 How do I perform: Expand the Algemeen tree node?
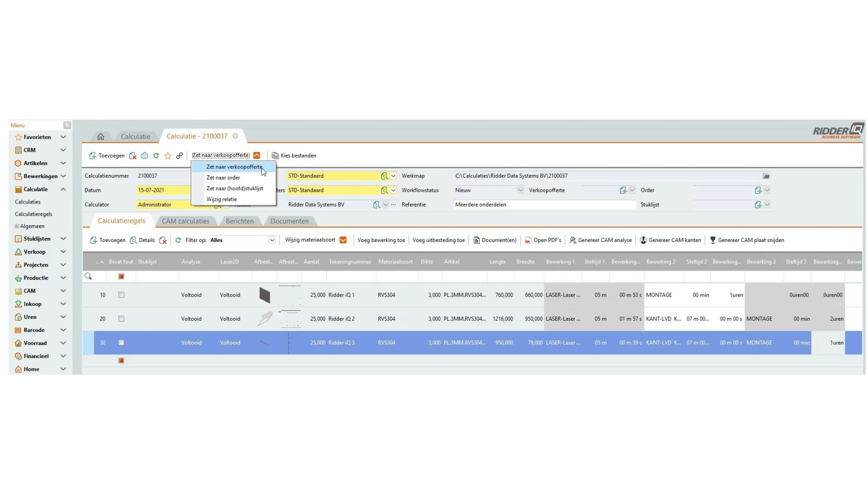17,226
